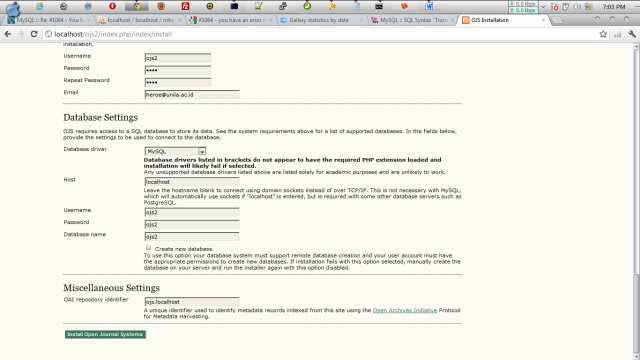Open a new browser tab
The width and height of the screenshot is (640, 360).
coord(557,20)
